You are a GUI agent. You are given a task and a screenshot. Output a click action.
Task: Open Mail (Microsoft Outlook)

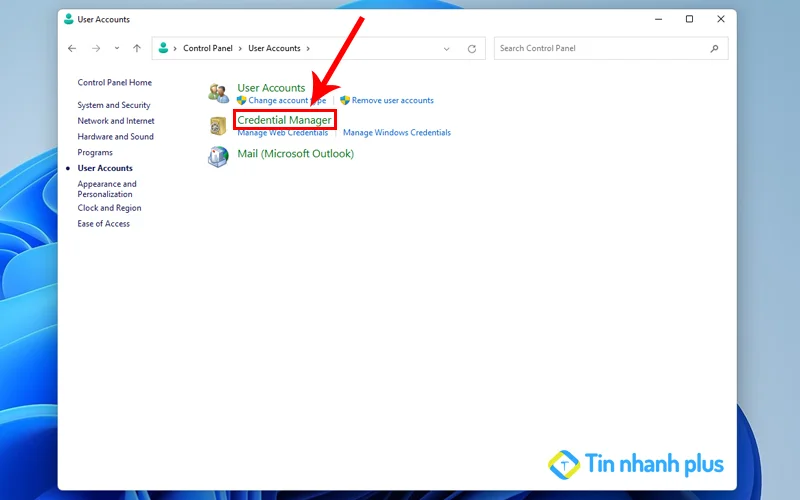tap(295, 154)
